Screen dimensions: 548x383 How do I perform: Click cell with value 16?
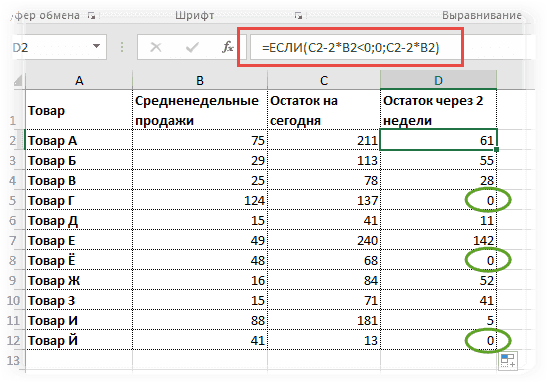200,280
